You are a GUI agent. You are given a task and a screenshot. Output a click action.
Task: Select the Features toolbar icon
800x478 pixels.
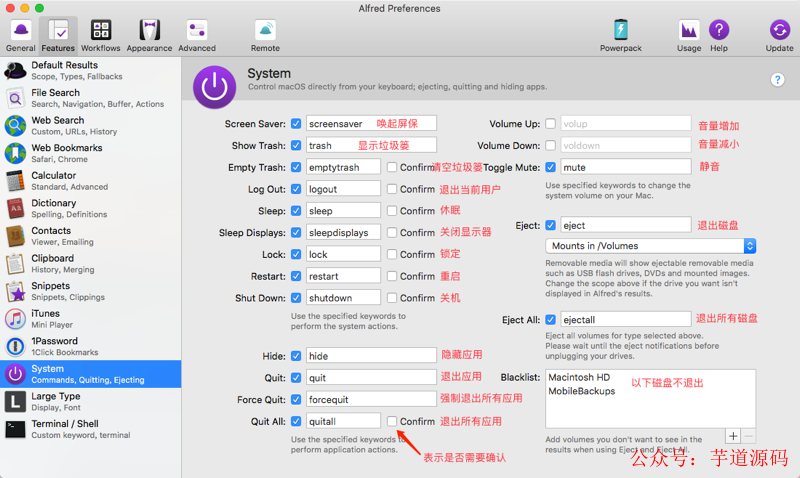tap(58, 36)
